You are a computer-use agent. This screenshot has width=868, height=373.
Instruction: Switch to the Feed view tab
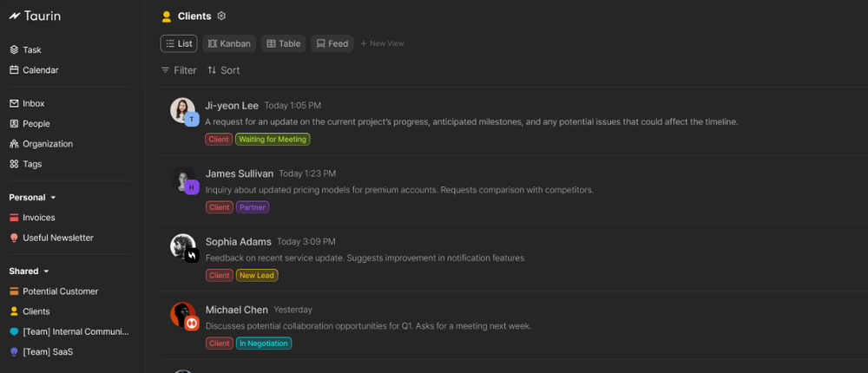332,43
